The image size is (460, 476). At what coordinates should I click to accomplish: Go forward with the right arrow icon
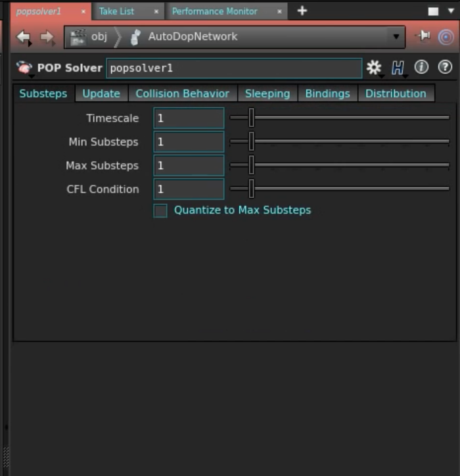[x=47, y=37]
